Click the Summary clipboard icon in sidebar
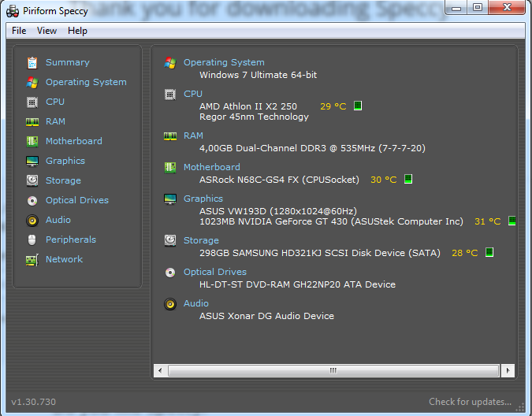The image size is (532, 416). pyautogui.click(x=32, y=62)
